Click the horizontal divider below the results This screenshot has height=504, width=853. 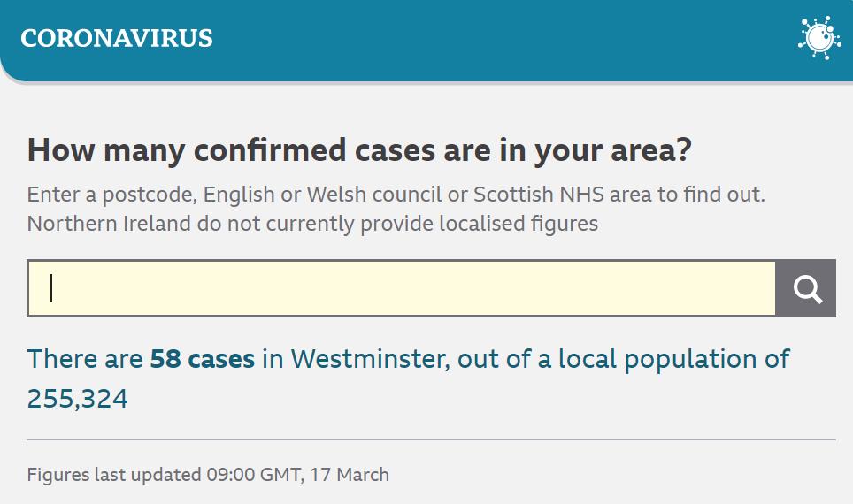click(x=431, y=439)
